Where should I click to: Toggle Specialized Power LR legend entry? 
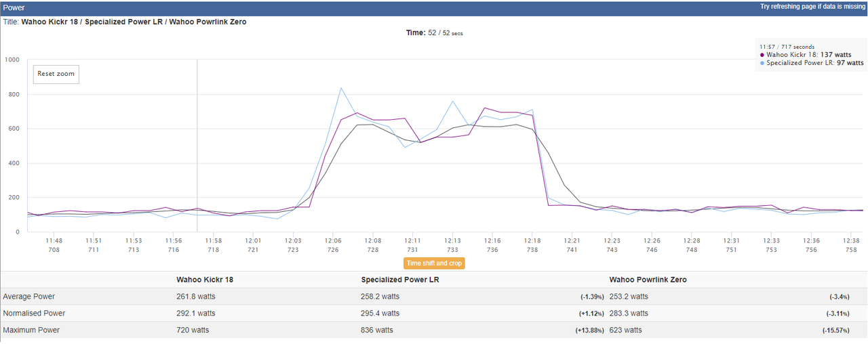click(x=811, y=63)
